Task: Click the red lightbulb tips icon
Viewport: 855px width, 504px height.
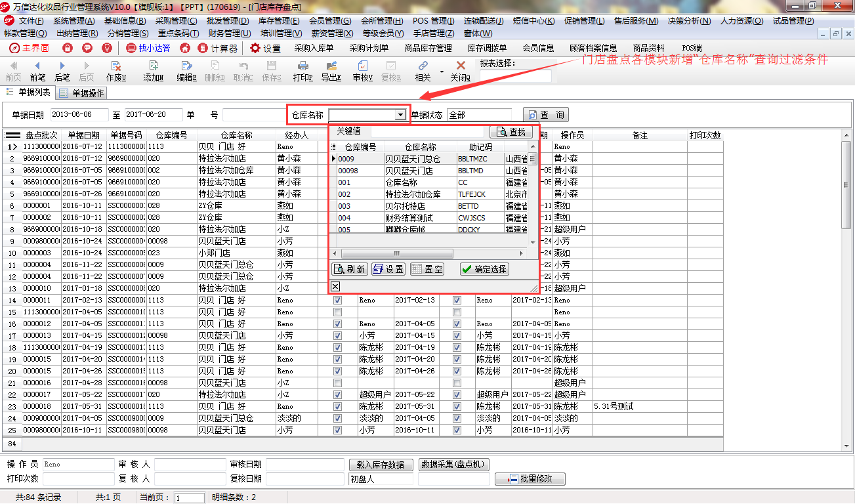Action: [107, 48]
